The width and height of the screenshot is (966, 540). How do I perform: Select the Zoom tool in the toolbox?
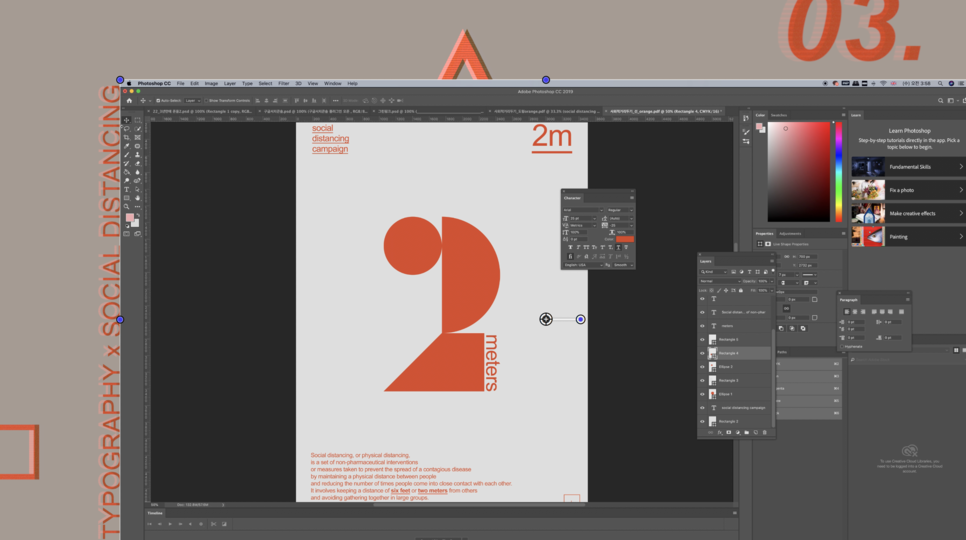(x=126, y=207)
